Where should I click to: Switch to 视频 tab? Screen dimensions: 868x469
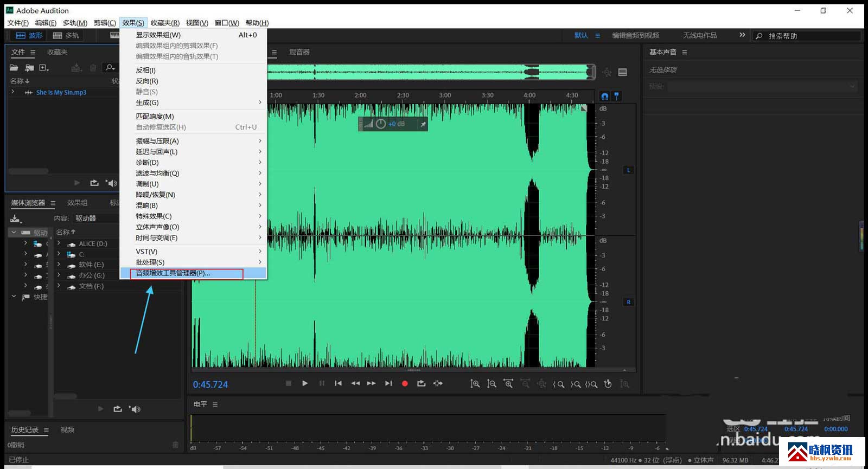pyautogui.click(x=67, y=430)
